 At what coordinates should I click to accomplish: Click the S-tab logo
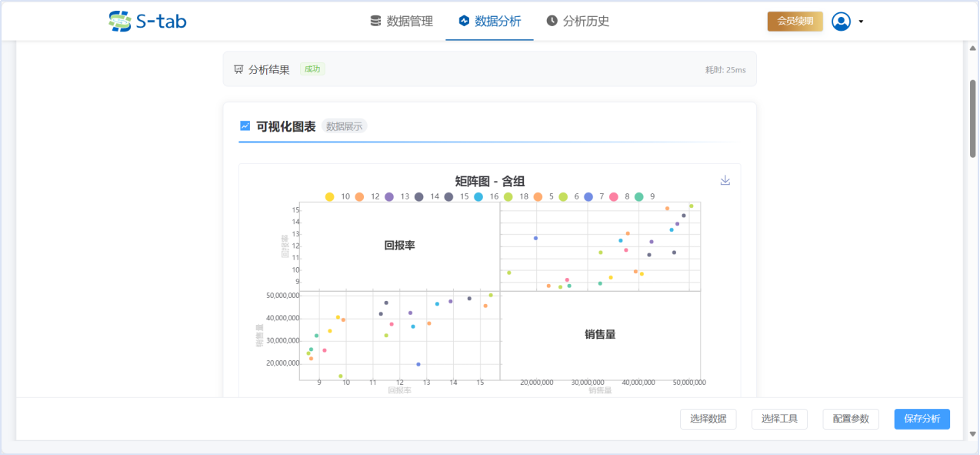pos(148,21)
